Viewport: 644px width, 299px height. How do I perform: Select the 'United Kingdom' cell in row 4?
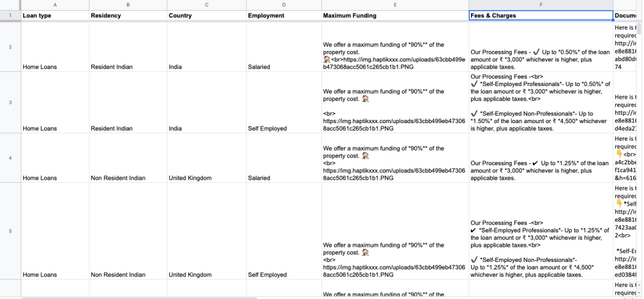206,178
